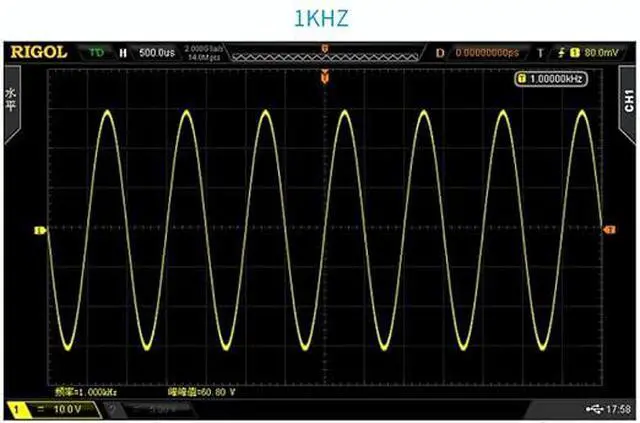Select the D delay icon
This screenshot has height=423, width=640.
point(440,51)
